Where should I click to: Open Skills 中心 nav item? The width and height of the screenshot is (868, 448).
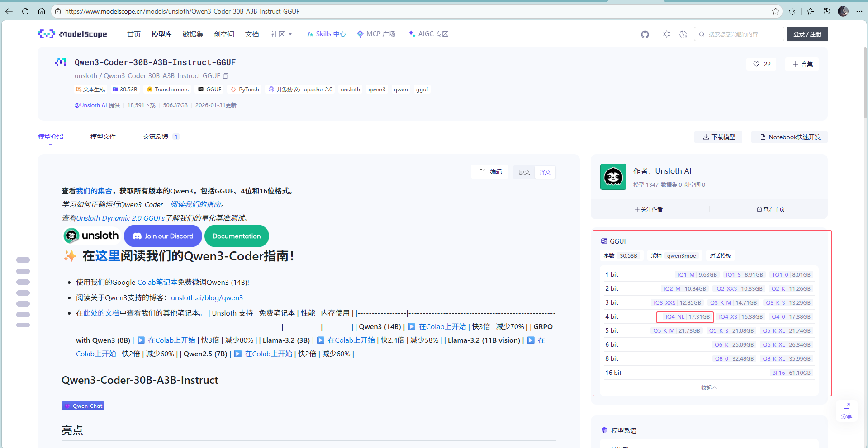[x=326, y=34]
